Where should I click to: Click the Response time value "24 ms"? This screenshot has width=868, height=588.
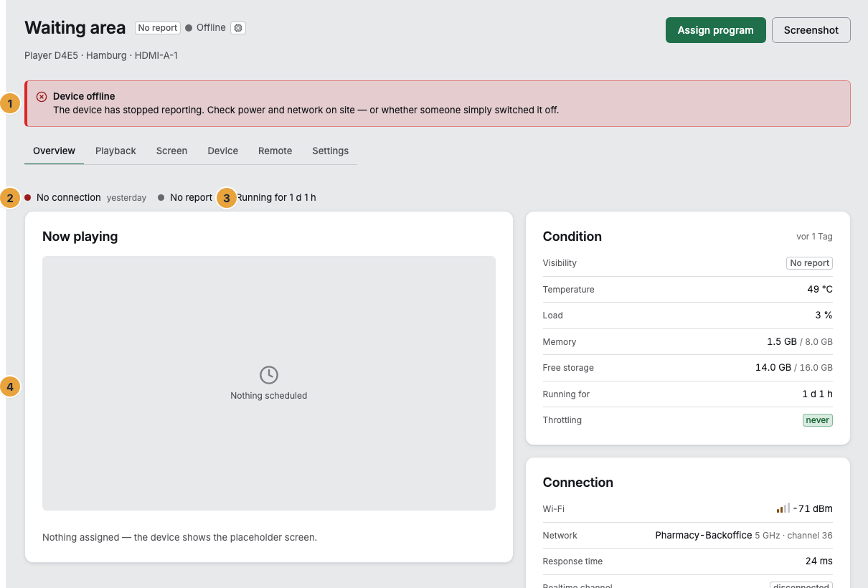(x=819, y=561)
